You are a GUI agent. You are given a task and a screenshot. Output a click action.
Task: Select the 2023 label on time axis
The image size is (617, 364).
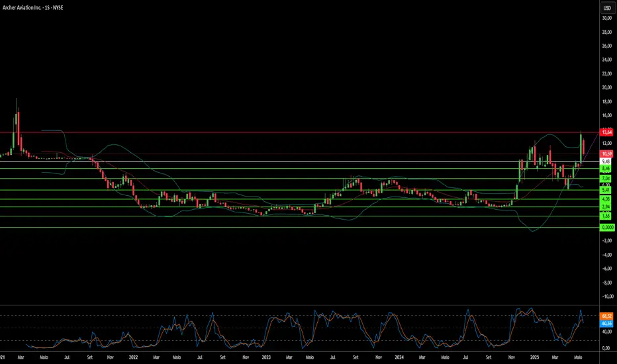point(266,357)
